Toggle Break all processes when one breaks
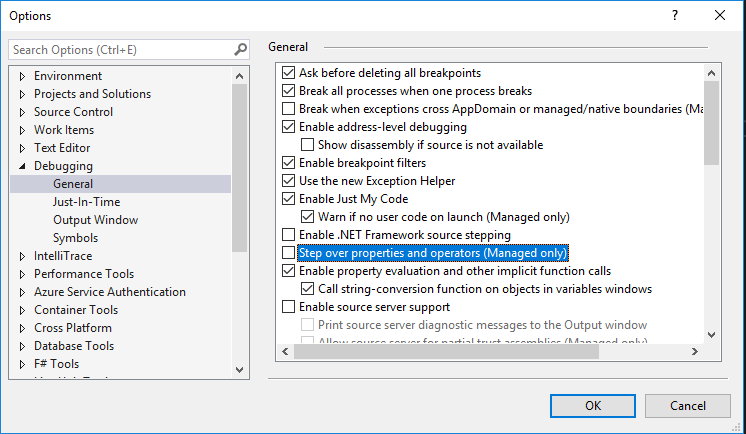The height and width of the screenshot is (434, 746). [288, 91]
